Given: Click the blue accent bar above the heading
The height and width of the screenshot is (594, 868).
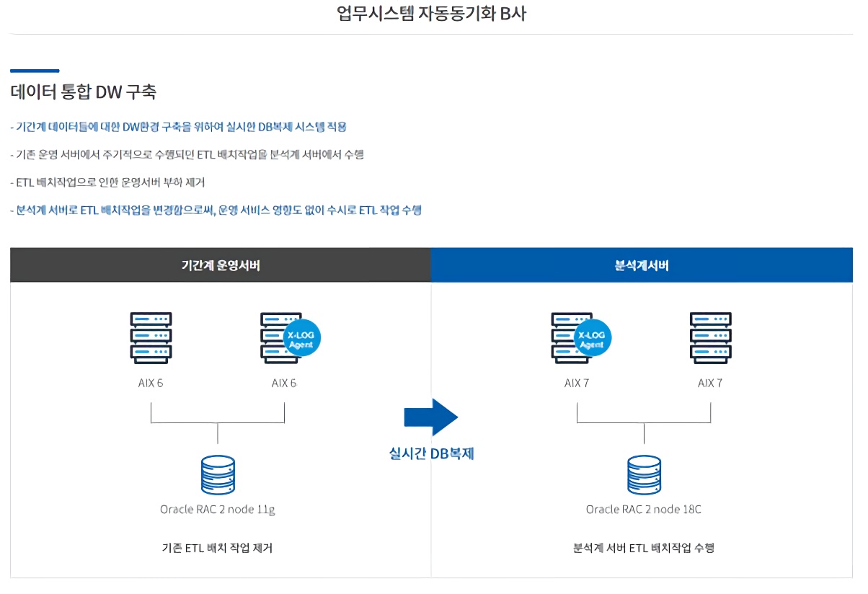Looking at the screenshot, I should [35, 71].
